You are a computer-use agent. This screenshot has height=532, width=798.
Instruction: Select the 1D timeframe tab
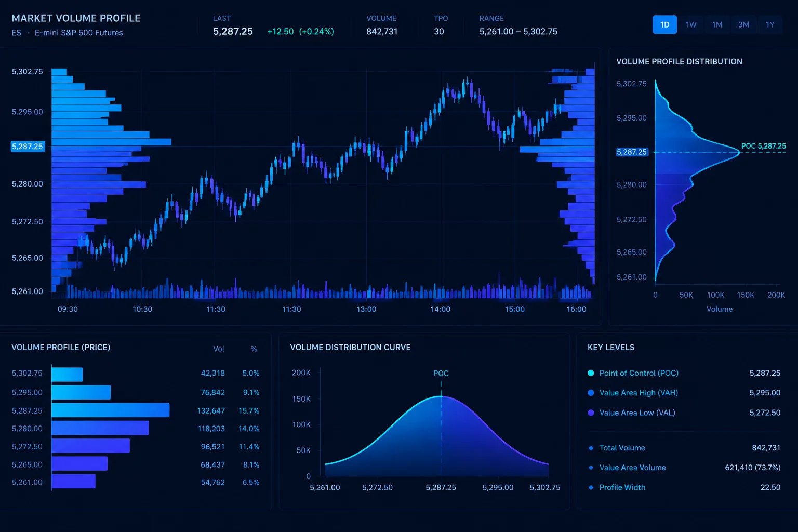click(664, 24)
